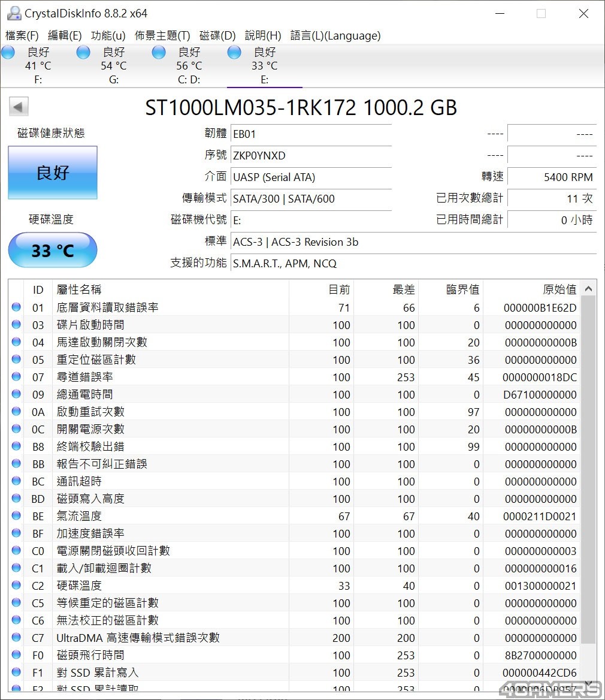Click the 已用時間總計 field showing 0 小時

click(x=552, y=220)
